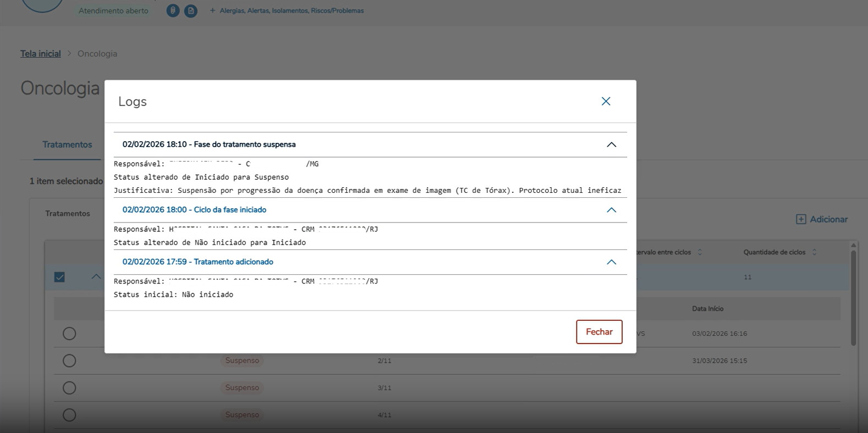Screen dimensions: 868x433
Task: Click the plus-box icon next to Adicionar
Action: click(801, 219)
